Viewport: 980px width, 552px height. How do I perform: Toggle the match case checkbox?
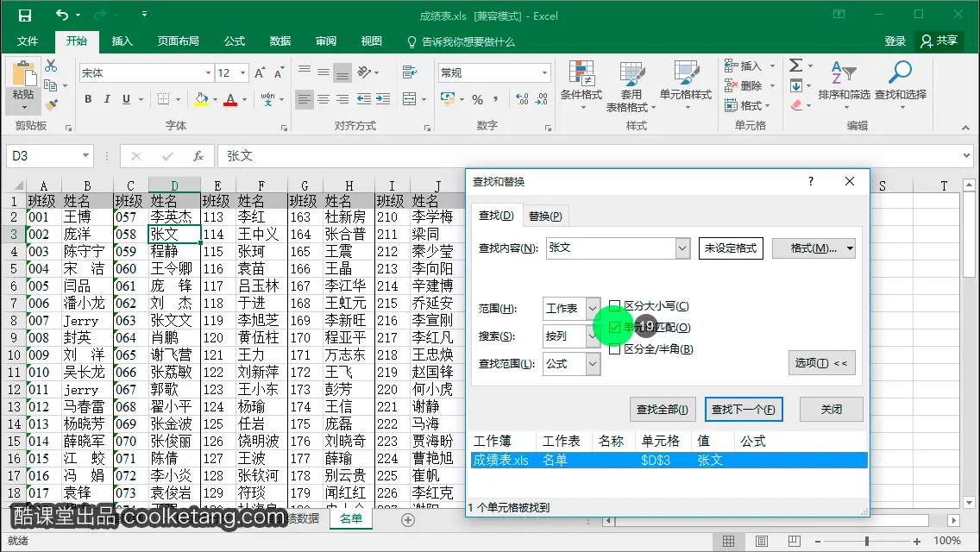[614, 305]
